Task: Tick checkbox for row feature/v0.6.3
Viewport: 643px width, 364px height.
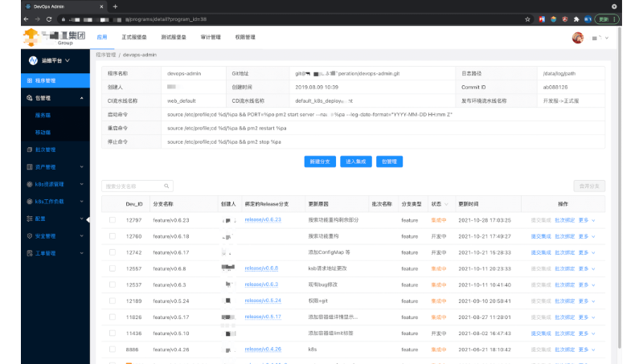Action: pyautogui.click(x=113, y=284)
